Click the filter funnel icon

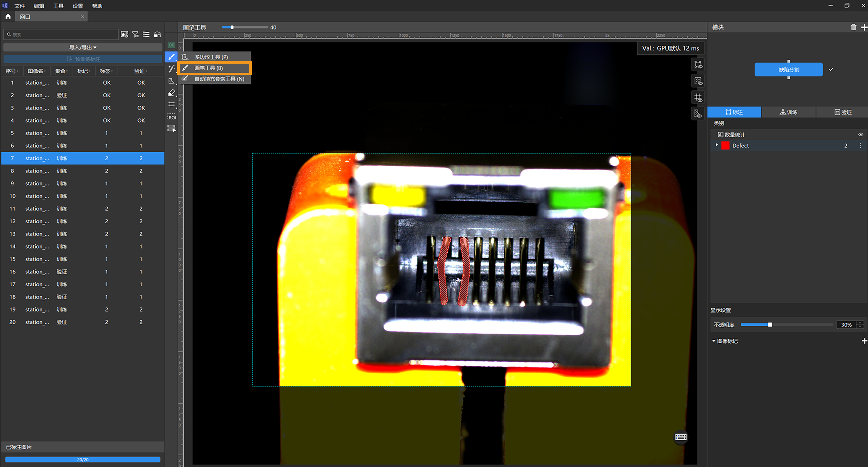pyautogui.click(x=135, y=34)
